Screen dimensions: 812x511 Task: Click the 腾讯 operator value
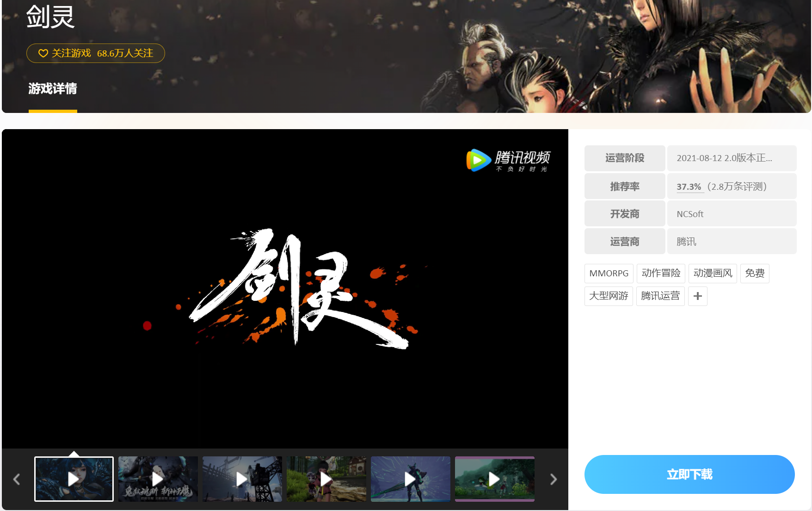686,242
